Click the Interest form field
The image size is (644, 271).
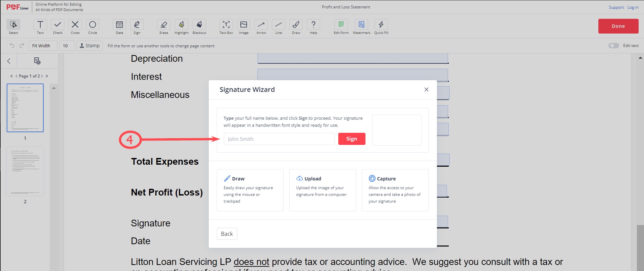pos(353,75)
